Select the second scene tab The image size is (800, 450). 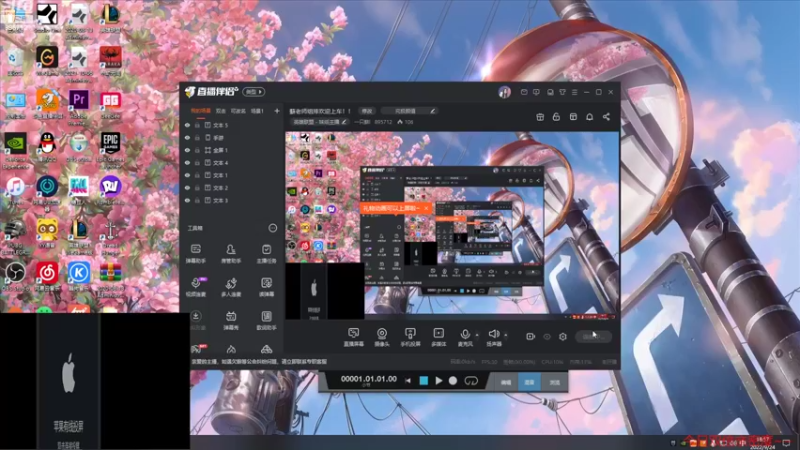(x=221, y=111)
